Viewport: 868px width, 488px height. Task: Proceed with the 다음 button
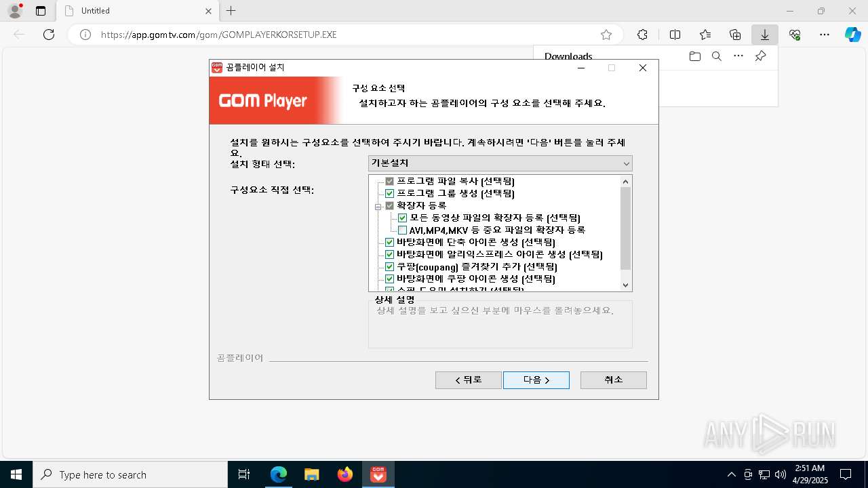536,380
